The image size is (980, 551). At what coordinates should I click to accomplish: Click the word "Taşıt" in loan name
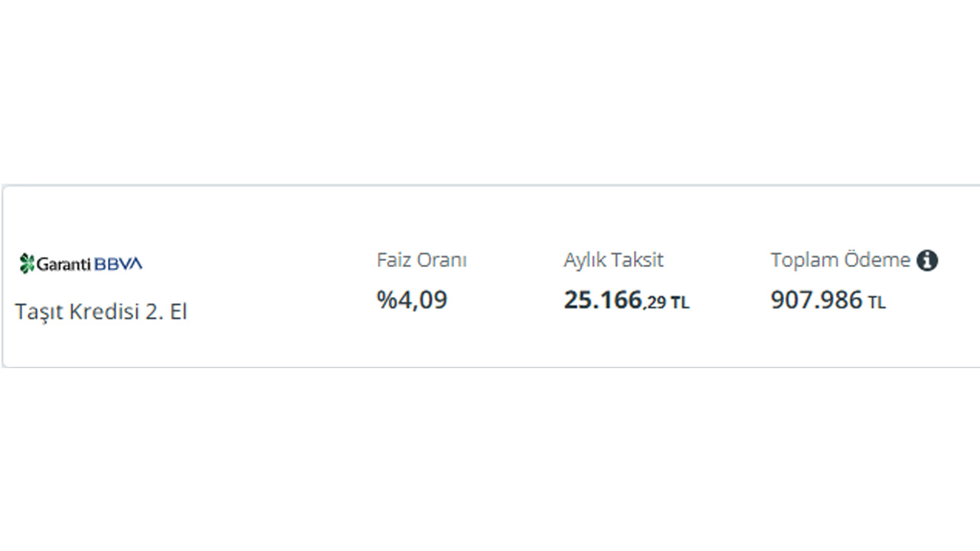39,312
